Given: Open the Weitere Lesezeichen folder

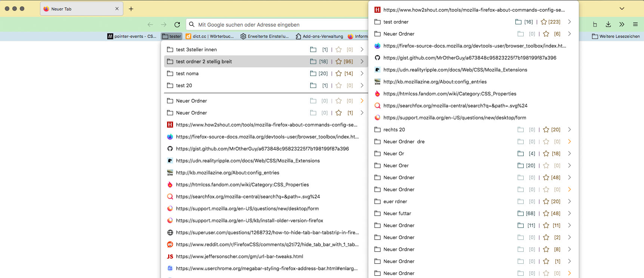Looking at the screenshot, I should [x=616, y=36].
